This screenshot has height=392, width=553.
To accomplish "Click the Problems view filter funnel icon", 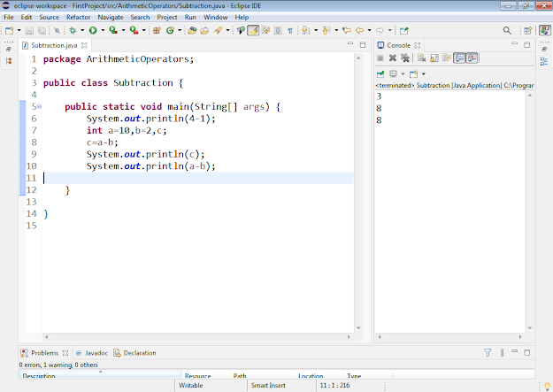I will [x=488, y=352].
